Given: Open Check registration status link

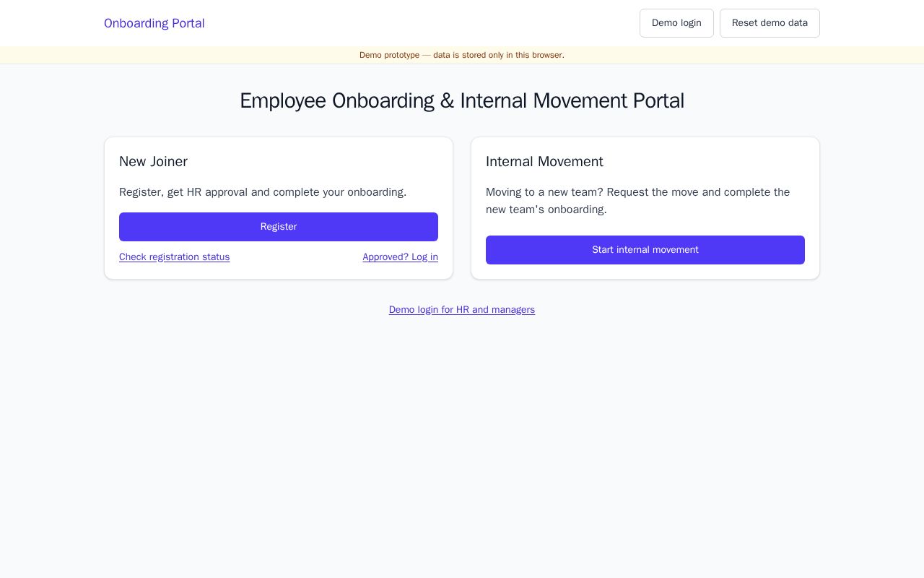Looking at the screenshot, I should click(x=175, y=257).
